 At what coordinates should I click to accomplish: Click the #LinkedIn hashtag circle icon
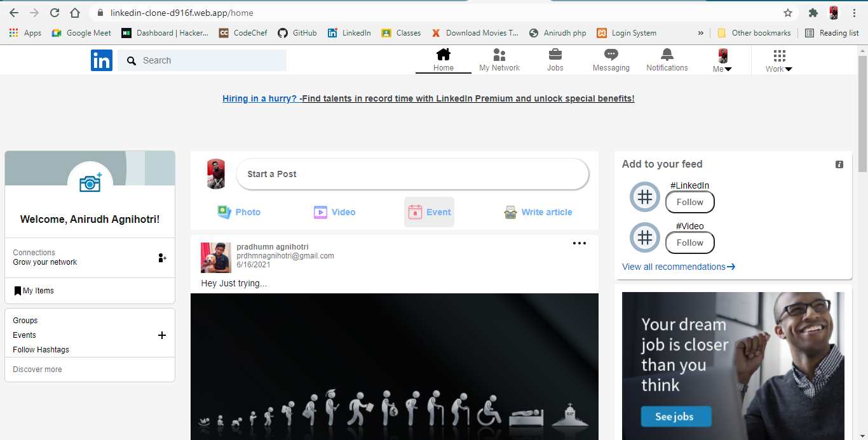click(644, 197)
